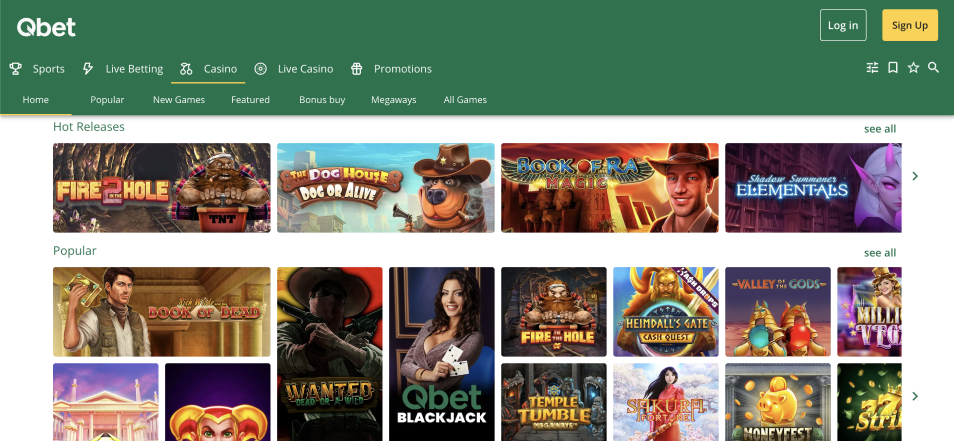Click see all for Hot Releases
The width and height of the screenshot is (954, 441).
pos(880,128)
